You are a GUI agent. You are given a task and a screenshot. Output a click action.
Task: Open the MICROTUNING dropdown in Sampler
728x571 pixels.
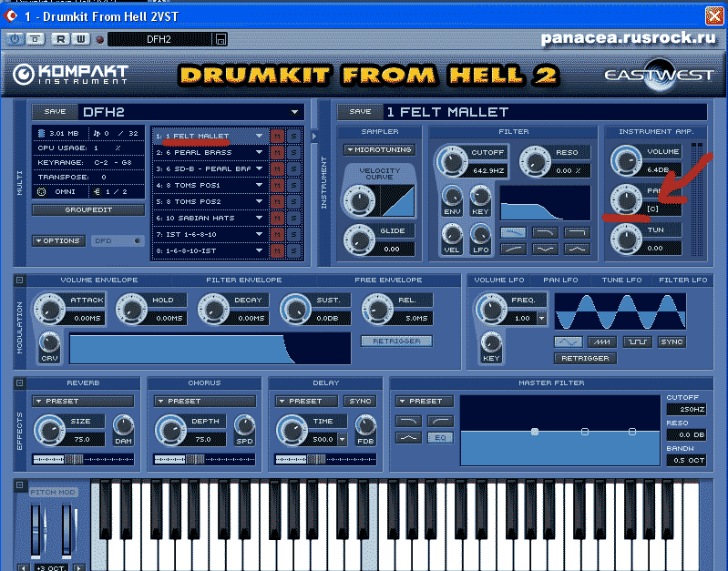pos(379,150)
